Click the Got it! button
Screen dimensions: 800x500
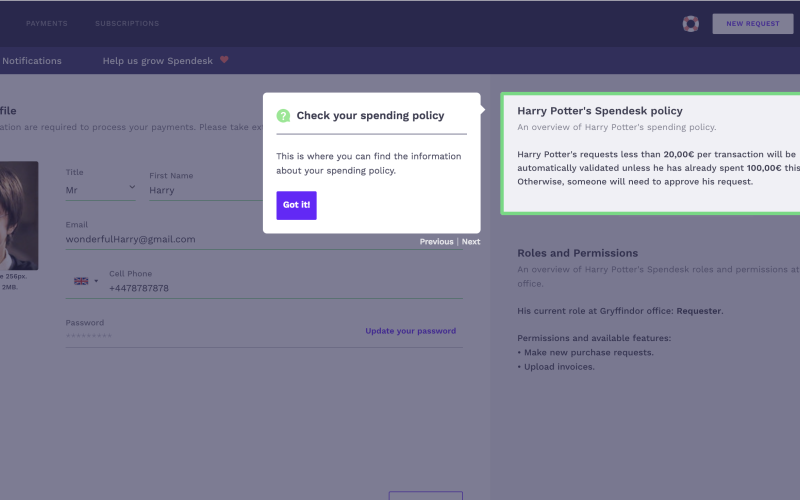click(296, 205)
